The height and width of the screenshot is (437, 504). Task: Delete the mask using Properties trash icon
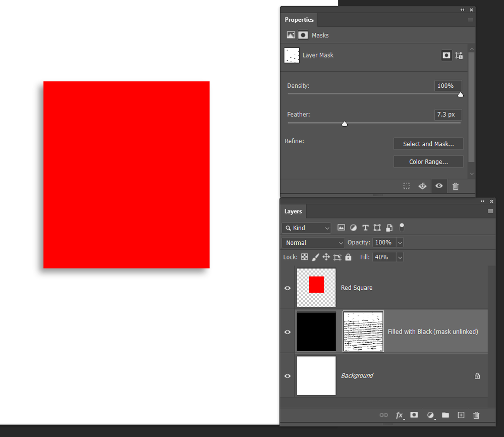[456, 186]
